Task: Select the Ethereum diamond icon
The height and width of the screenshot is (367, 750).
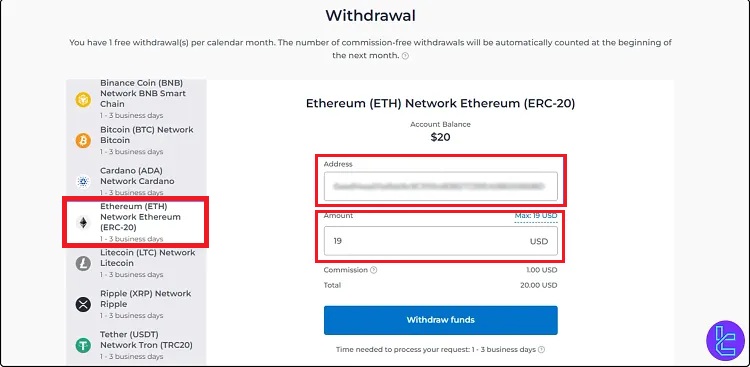Action: click(83, 222)
